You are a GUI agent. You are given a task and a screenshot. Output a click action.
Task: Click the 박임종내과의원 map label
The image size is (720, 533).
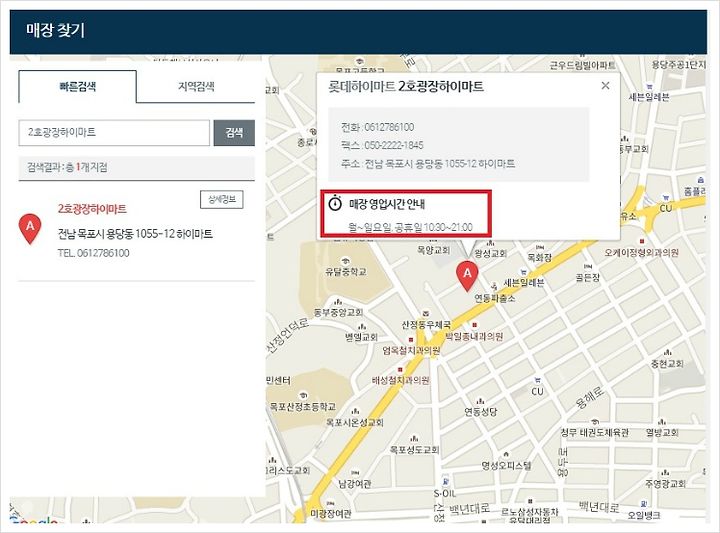pyautogui.click(x=474, y=337)
